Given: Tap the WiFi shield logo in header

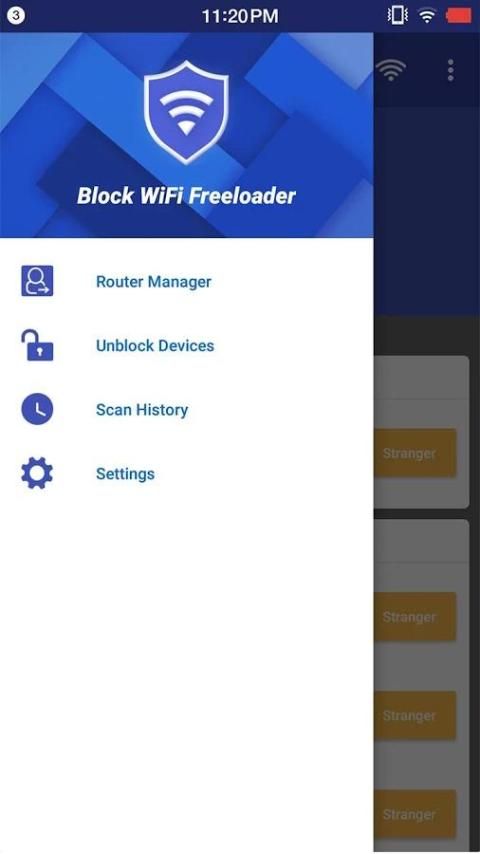Looking at the screenshot, I should 186,112.
